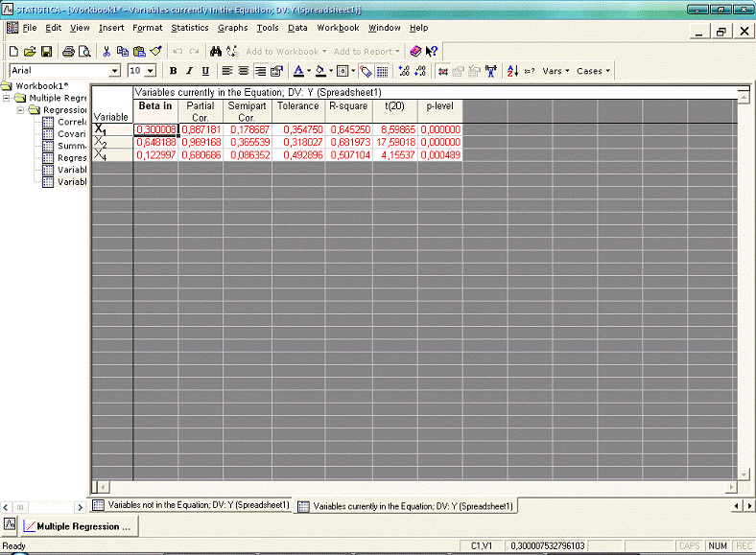756x555 pixels.
Task: Toggle Bold formatting
Action: click(x=174, y=71)
